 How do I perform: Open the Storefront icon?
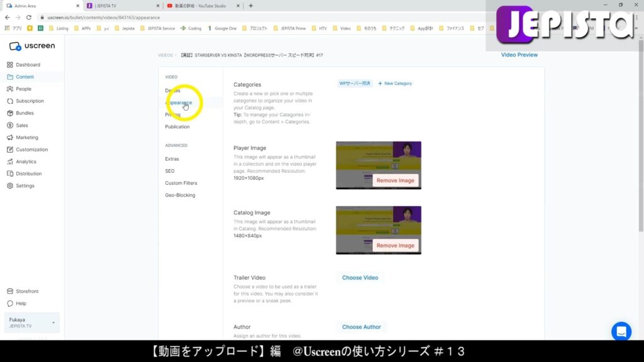pyautogui.click(x=10, y=292)
